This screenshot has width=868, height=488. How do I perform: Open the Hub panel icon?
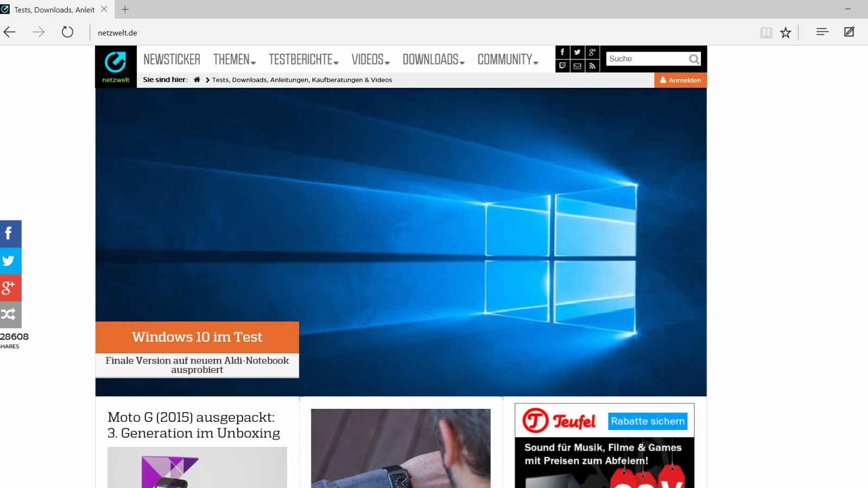coord(822,33)
